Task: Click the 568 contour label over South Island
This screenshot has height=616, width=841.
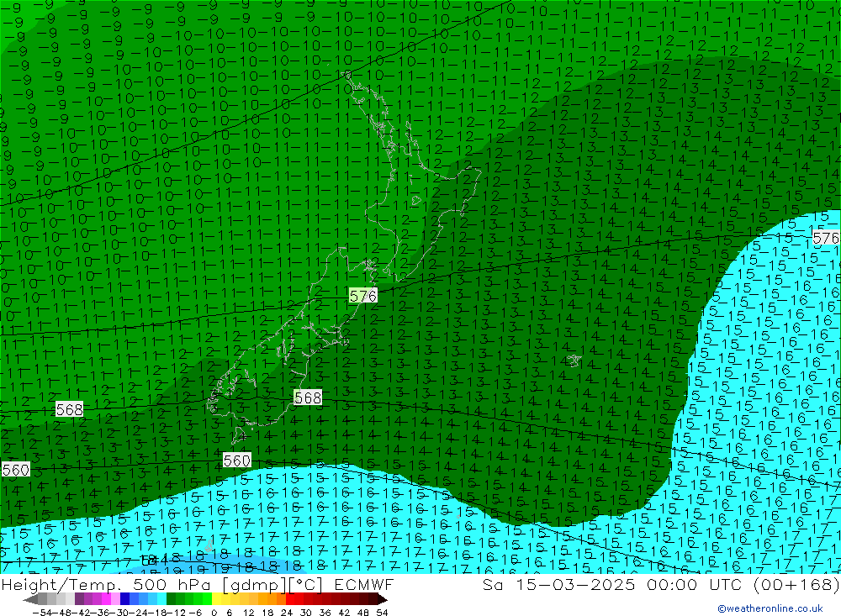Action: tap(308, 398)
